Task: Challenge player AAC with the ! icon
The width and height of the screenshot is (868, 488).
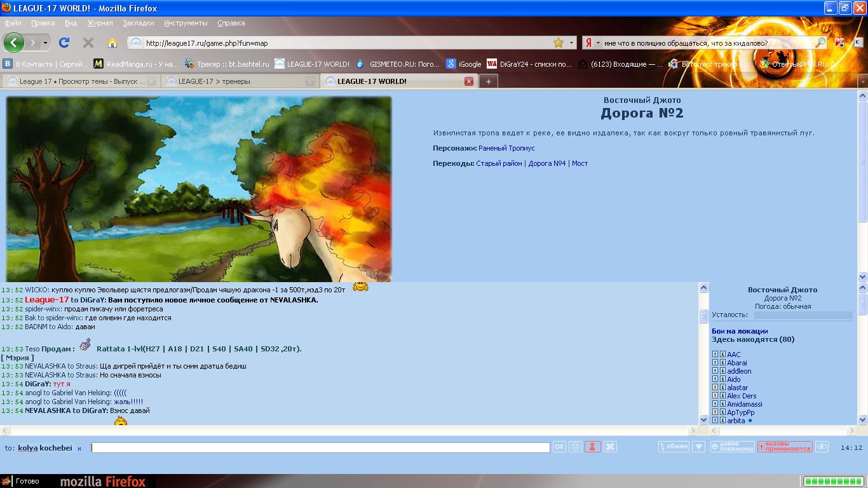Action: point(715,355)
